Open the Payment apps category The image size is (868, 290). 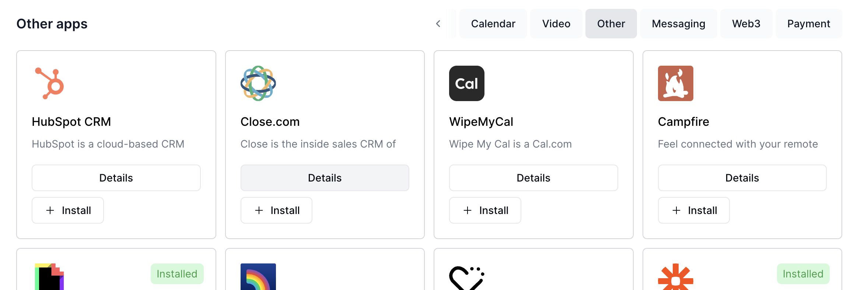[x=808, y=23]
